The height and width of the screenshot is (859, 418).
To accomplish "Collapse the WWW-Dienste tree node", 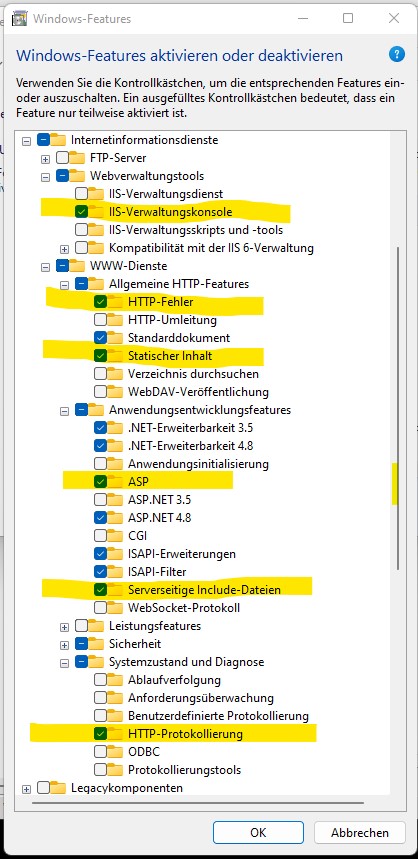I will pos(45,267).
